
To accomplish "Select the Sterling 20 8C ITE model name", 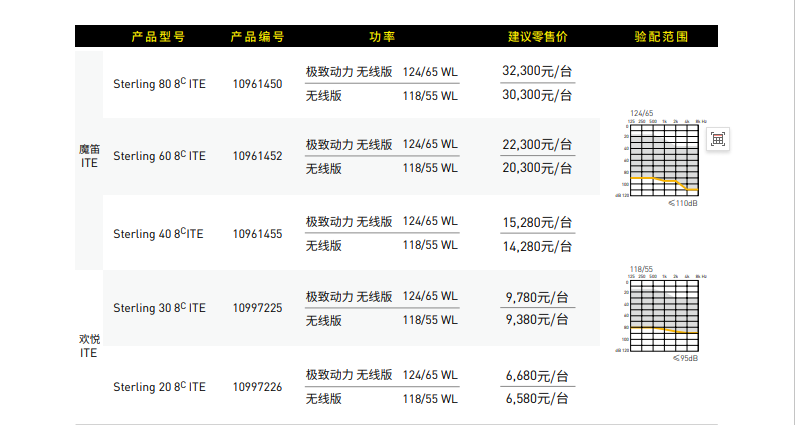I will click(x=159, y=387).
